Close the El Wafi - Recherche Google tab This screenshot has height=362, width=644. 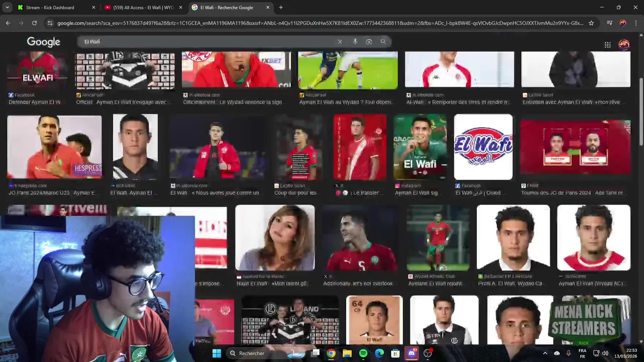(x=268, y=8)
